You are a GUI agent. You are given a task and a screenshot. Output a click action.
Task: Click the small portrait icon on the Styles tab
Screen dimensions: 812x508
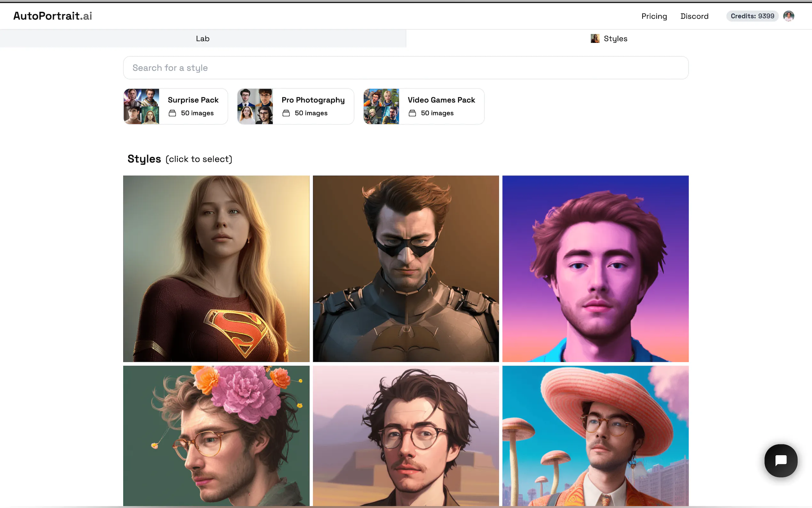[x=596, y=38]
